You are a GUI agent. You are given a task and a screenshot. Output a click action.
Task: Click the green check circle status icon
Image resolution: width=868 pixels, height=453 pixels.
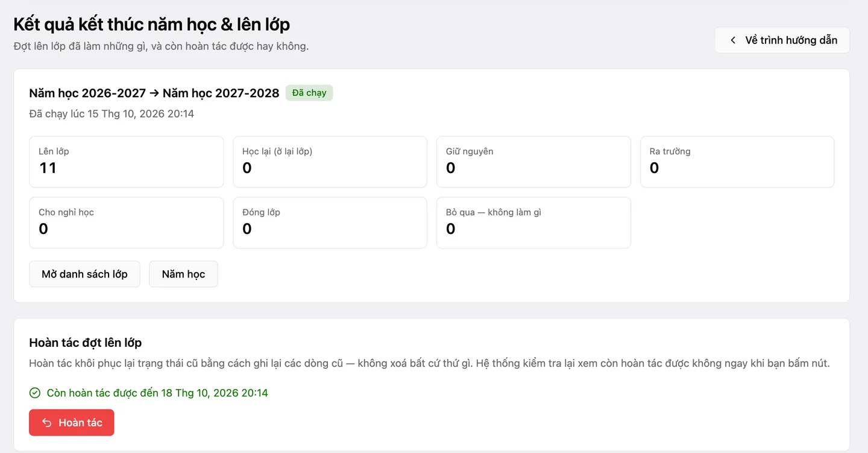click(35, 393)
